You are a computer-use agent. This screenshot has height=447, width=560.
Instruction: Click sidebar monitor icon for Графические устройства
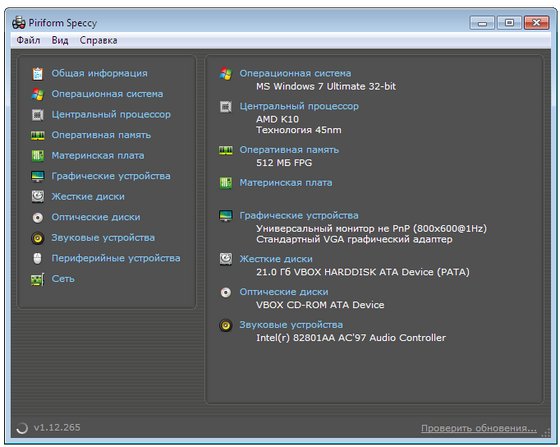38,176
